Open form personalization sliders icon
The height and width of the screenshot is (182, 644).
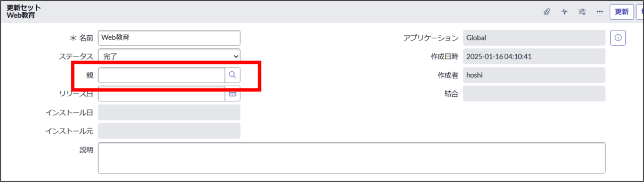tap(582, 12)
